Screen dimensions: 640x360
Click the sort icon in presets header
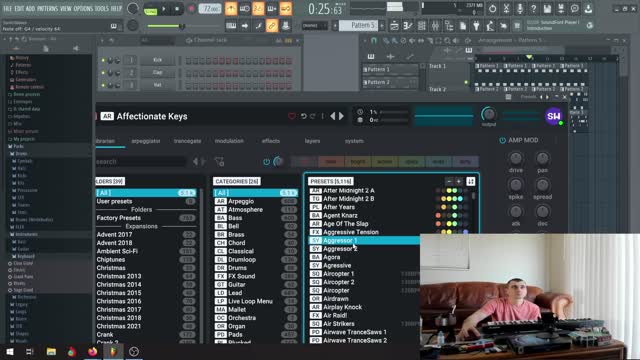coord(471,181)
